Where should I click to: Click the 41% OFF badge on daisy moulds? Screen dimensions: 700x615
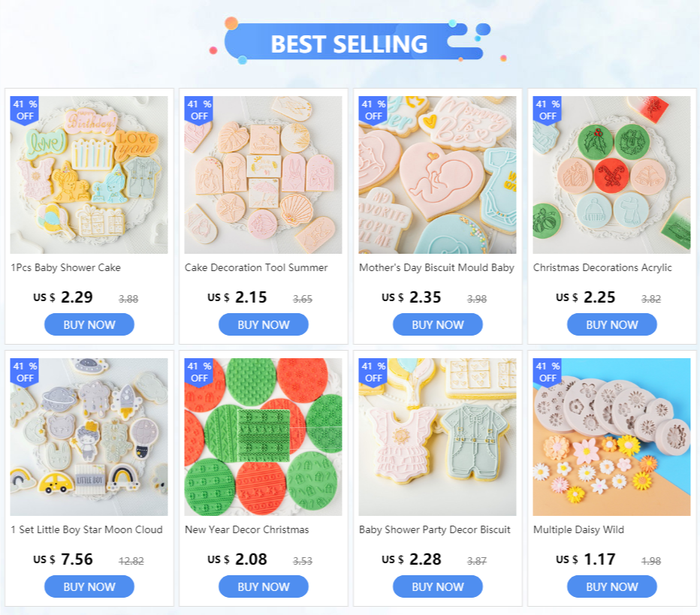[548, 372]
